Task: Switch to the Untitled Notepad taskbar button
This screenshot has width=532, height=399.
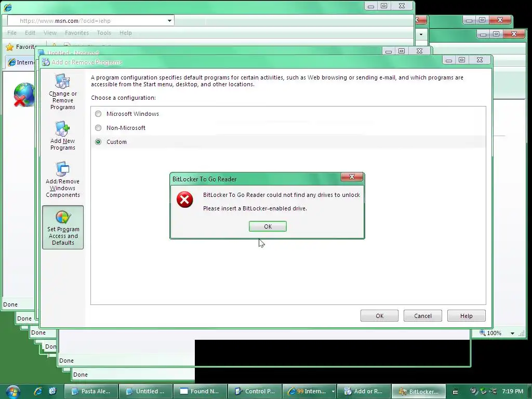Action: (x=146, y=391)
